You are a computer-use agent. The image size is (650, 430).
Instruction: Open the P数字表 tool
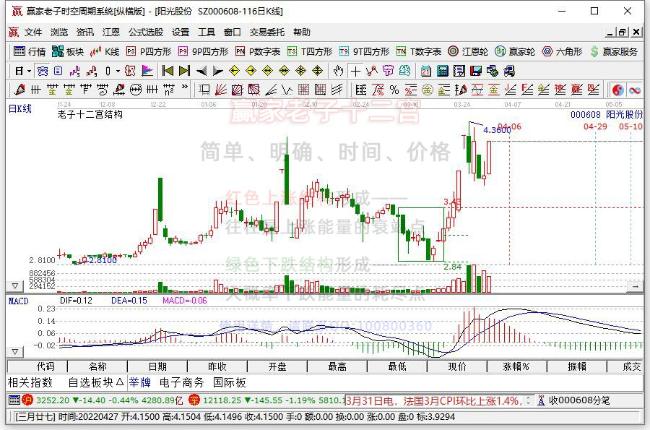click(x=257, y=51)
